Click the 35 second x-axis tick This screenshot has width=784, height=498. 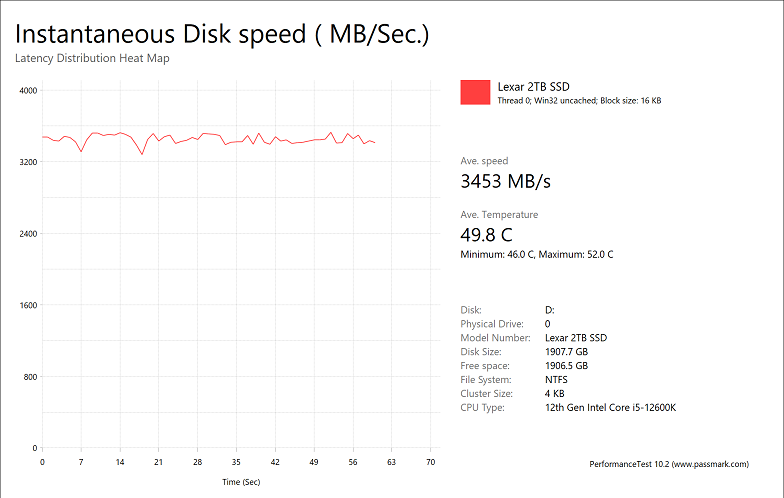point(236,463)
